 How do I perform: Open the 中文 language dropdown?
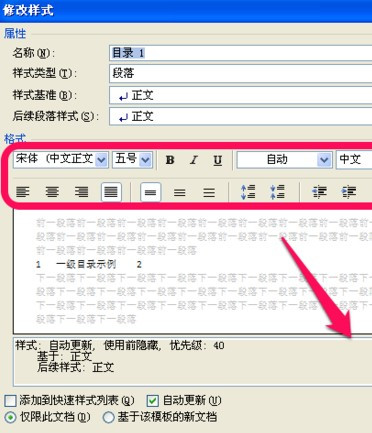(354, 160)
